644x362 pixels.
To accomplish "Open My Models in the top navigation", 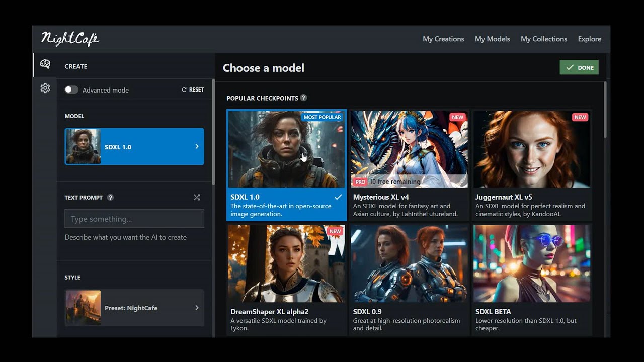I will pyautogui.click(x=493, y=39).
